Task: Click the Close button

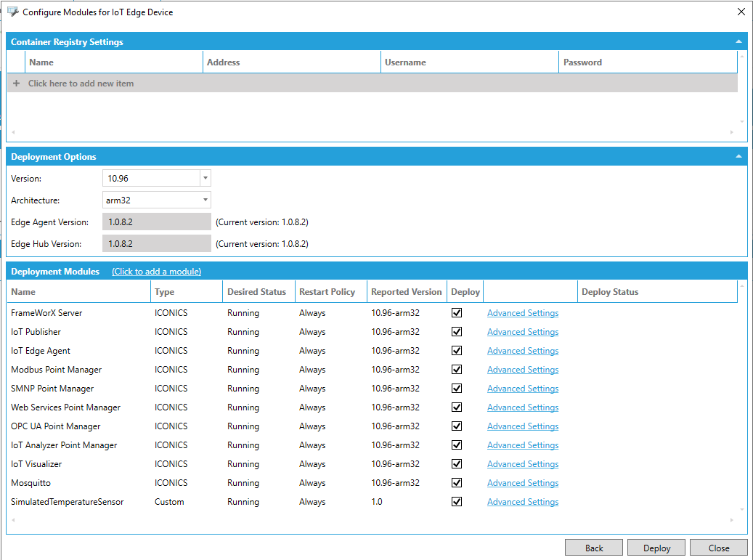Action: pos(719,548)
